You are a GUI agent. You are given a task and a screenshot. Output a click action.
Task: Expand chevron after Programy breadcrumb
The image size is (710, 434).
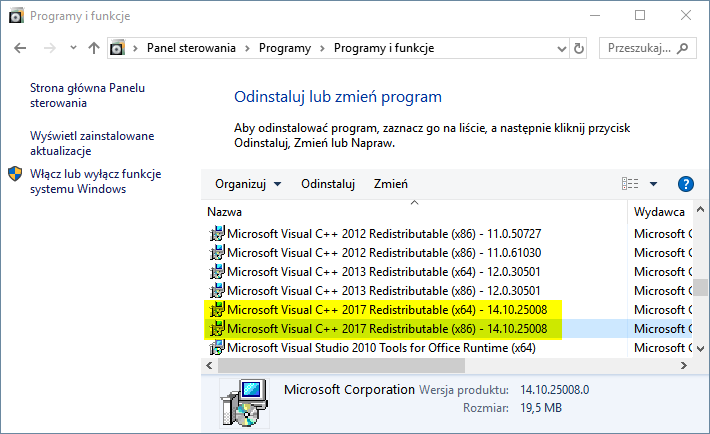click(322, 48)
